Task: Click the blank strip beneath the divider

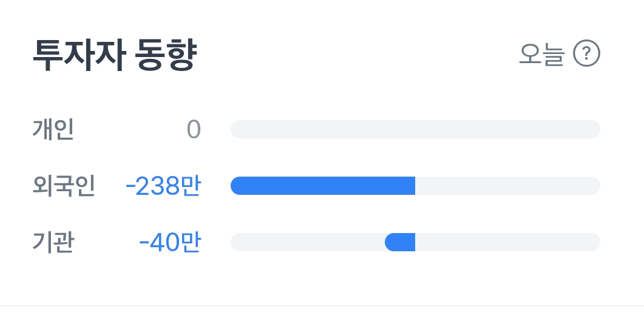Action: pos(322,311)
